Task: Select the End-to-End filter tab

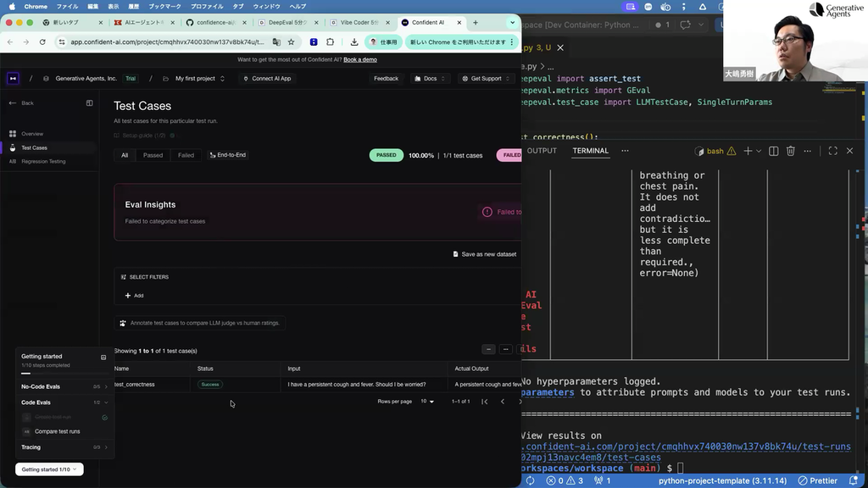Action: tap(227, 156)
